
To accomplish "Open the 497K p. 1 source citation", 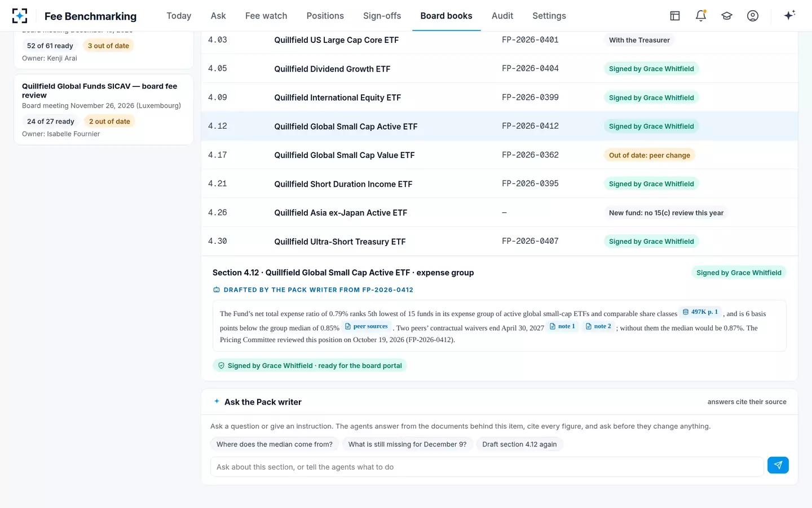I will 700,312.
